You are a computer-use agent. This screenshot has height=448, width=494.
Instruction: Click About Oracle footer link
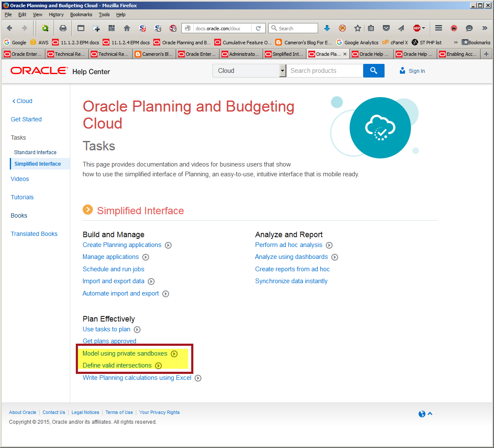point(23,412)
